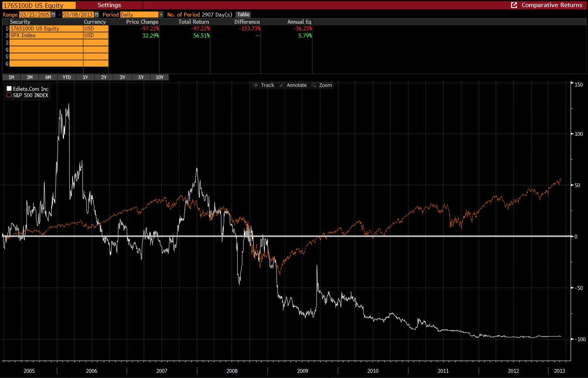
Task: Click the Difference column header
Action: point(247,22)
